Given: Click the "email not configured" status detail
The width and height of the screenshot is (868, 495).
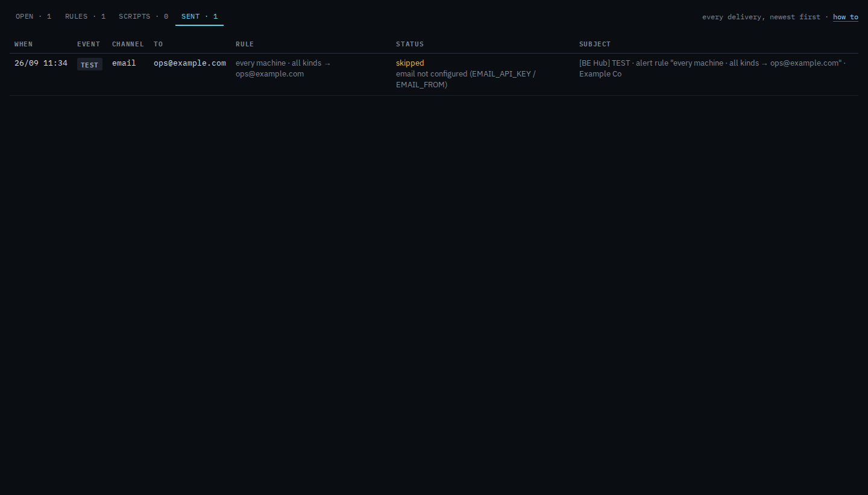Looking at the screenshot, I should 466,79.
